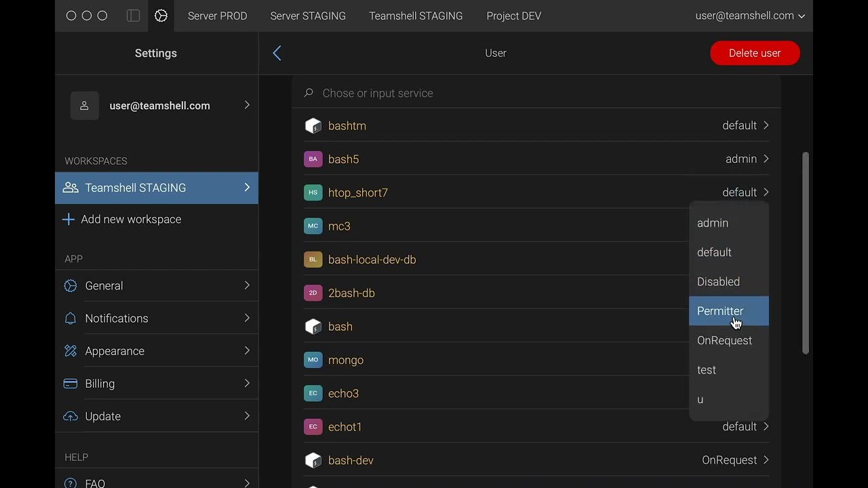Image resolution: width=868 pixels, height=488 pixels.
Task: Click the Chose or input service field
Action: click(536, 94)
